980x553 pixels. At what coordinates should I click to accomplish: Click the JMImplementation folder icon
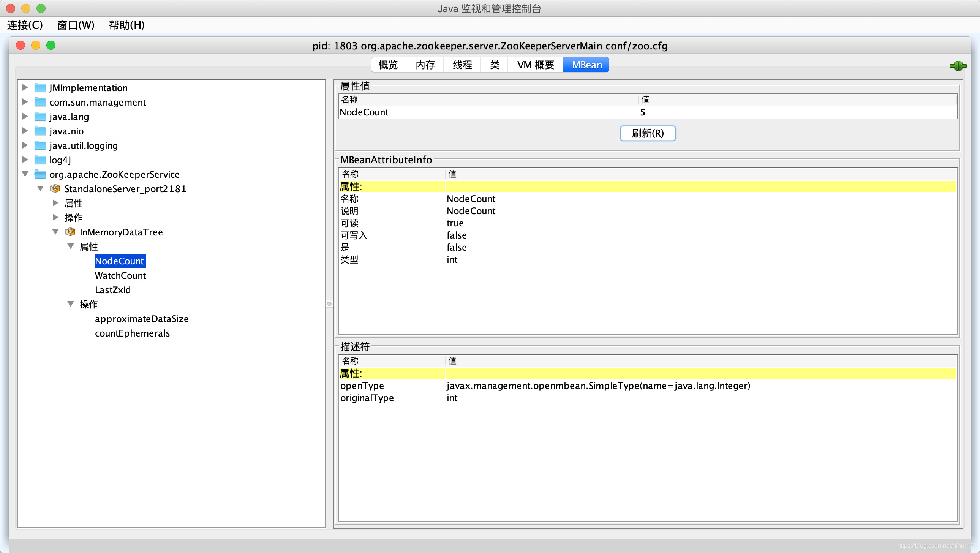pos(40,88)
